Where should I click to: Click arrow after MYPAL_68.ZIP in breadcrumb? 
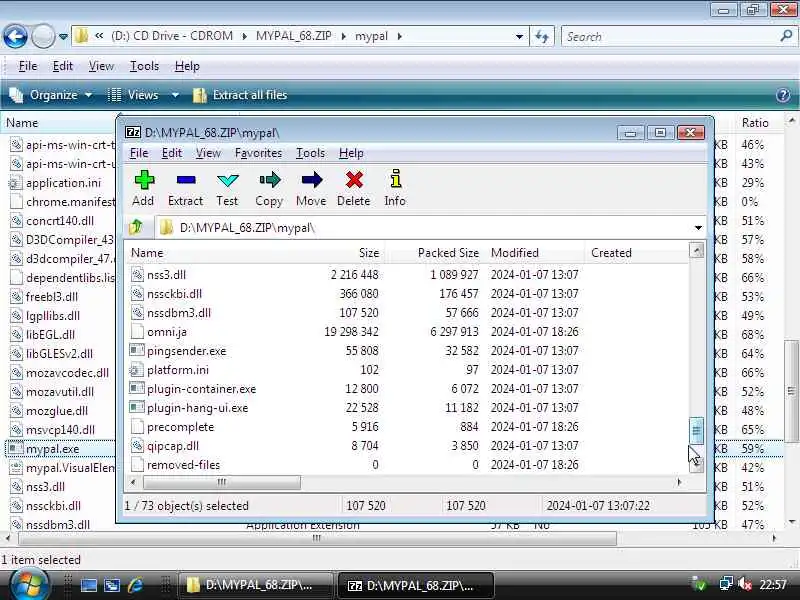pyautogui.click(x=343, y=36)
